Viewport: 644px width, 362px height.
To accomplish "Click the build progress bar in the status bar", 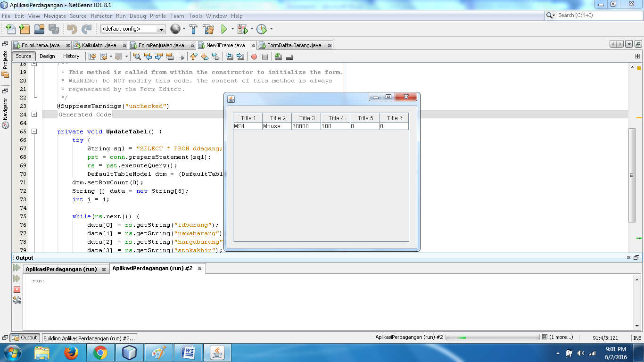I will tap(492, 337).
